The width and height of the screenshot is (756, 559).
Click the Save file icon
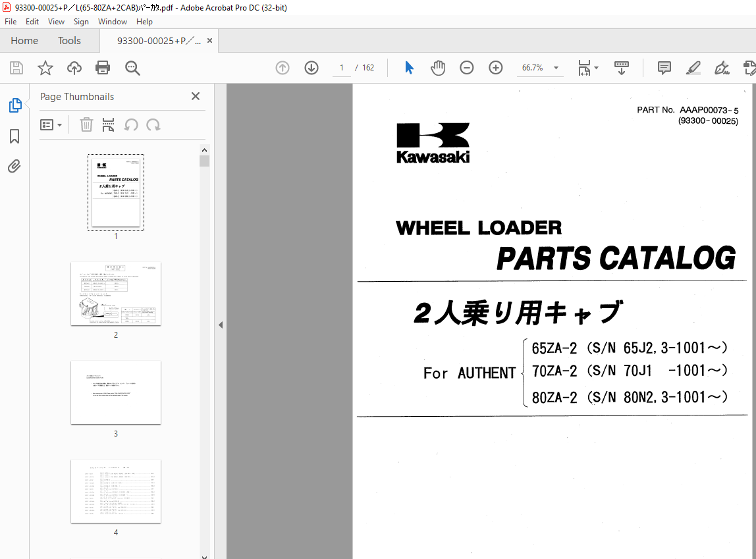[x=16, y=68]
